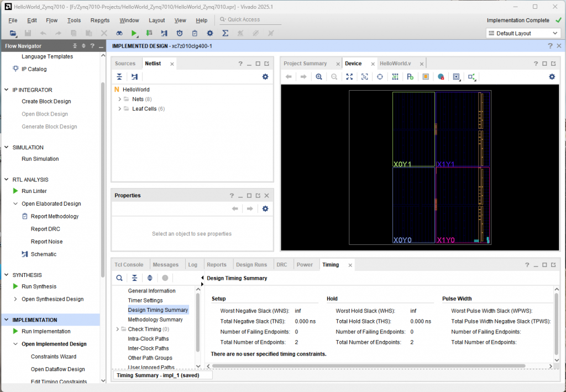Screen dimensions: 566x392
Task: Open the Reports menu
Action: 100,20
